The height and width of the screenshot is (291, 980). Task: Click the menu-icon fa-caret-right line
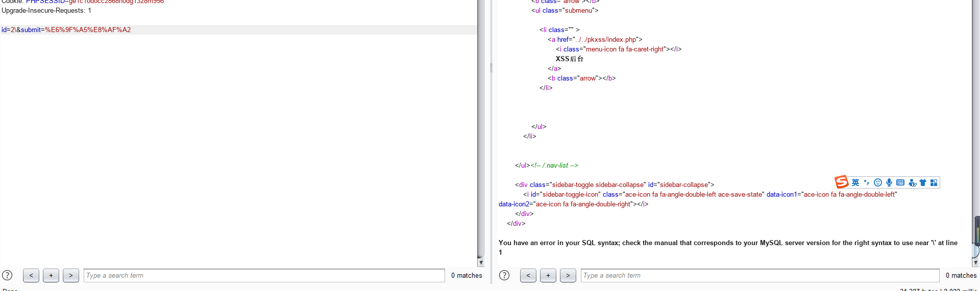click(x=619, y=49)
